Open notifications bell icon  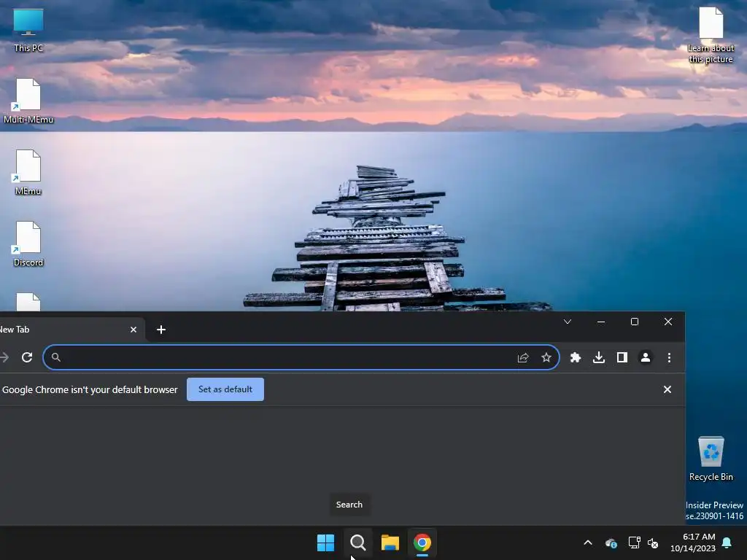click(x=727, y=542)
